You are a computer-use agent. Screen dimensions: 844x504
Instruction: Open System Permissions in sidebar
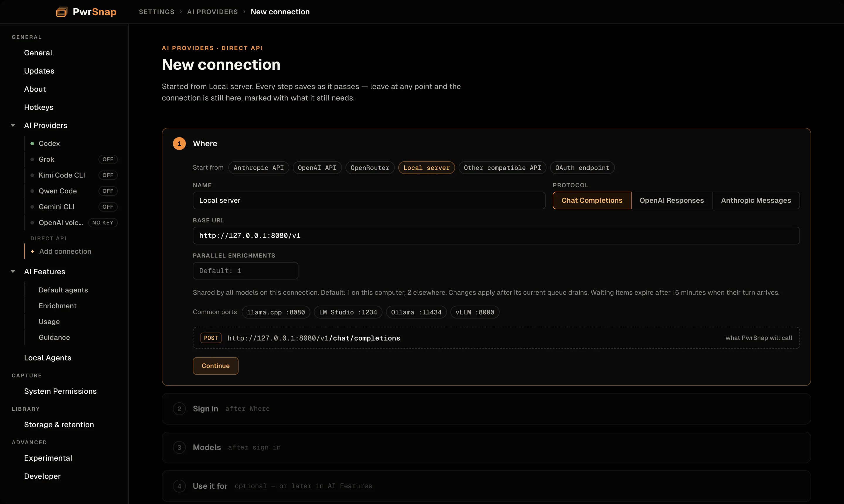point(60,391)
